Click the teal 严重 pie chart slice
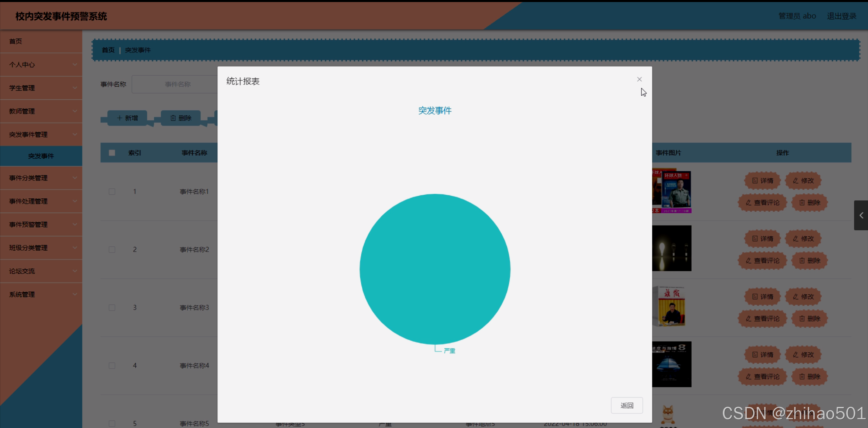This screenshot has width=868, height=428. pos(435,269)
